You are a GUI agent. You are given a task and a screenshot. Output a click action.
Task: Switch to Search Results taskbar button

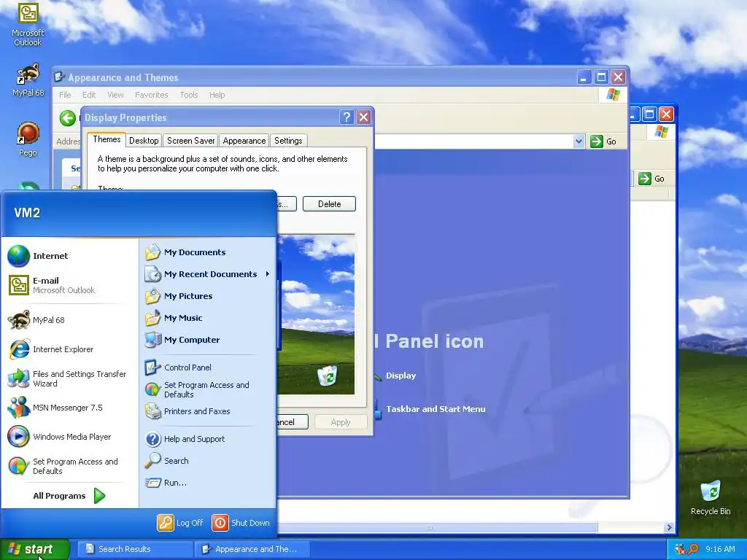[135, 549]
